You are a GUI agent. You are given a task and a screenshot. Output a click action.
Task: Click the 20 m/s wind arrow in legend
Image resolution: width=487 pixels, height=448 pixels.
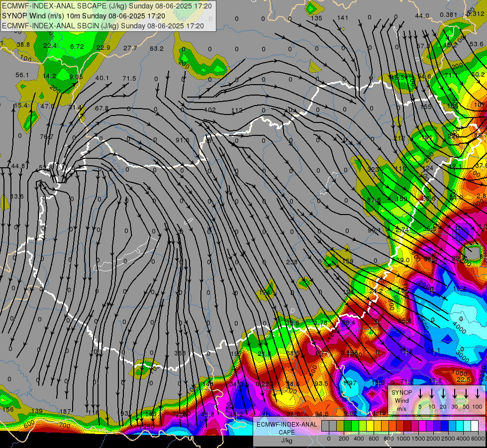(x=443, y=394)
